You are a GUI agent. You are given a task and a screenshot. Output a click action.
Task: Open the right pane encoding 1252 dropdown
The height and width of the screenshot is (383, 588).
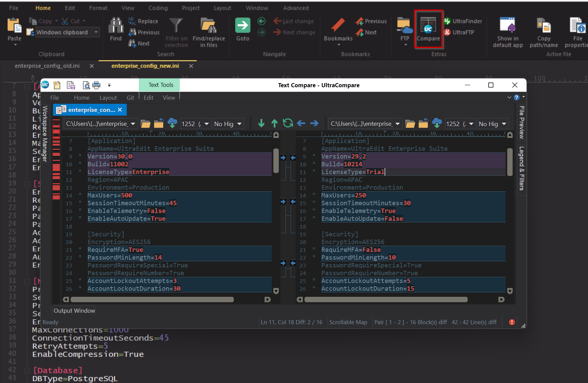(x=471, y=124)
